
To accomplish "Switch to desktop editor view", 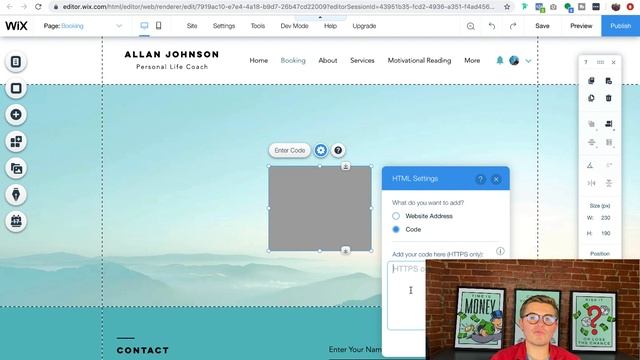I will tap(144, 26).
